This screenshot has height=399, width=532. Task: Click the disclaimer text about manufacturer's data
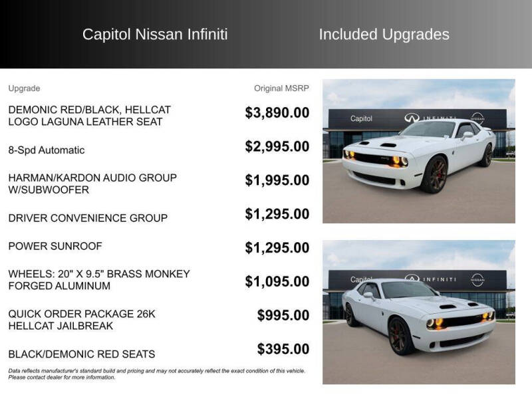tap(156, 374)
